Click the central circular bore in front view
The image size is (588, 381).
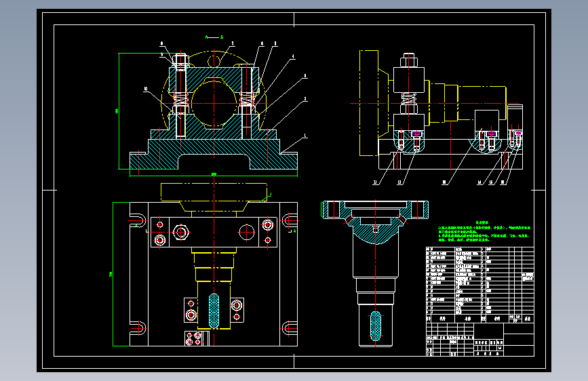[214, 102]
